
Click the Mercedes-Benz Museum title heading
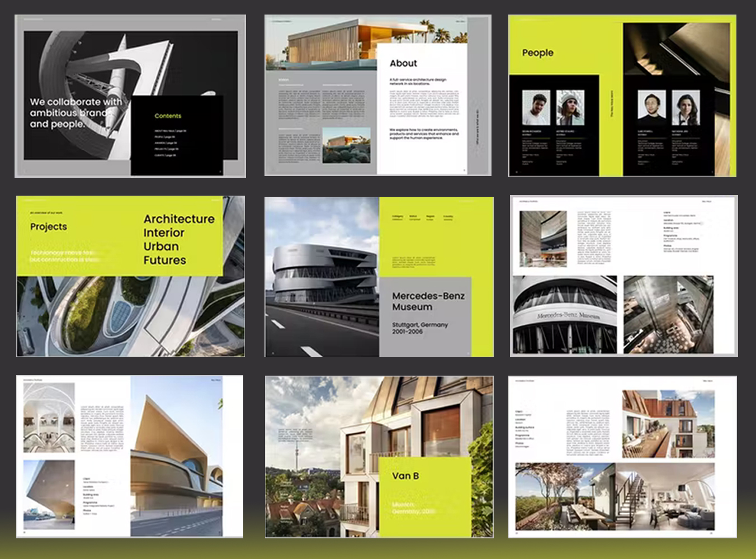click(428, 301)
